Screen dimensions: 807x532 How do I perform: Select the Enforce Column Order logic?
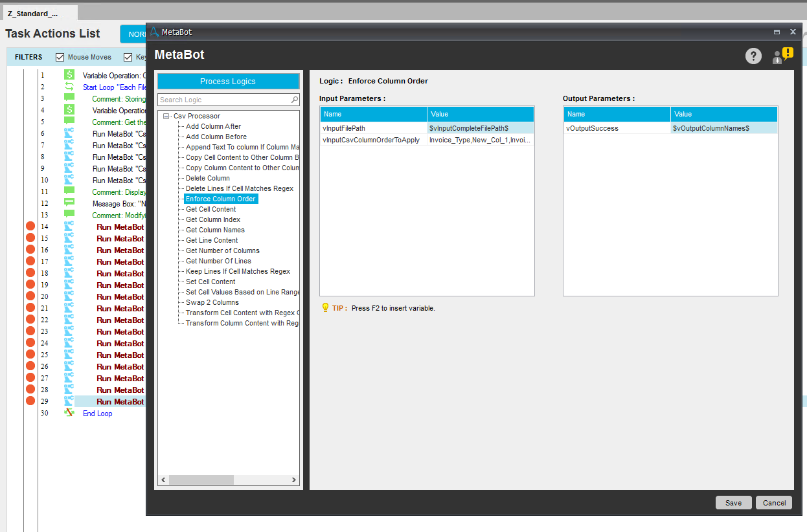(x=221, y=199)
